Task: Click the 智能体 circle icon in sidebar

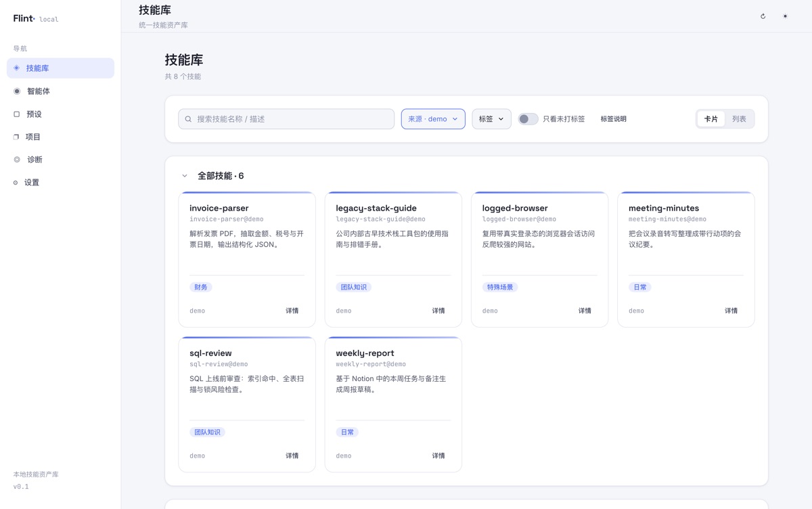Action: point(17,91)
